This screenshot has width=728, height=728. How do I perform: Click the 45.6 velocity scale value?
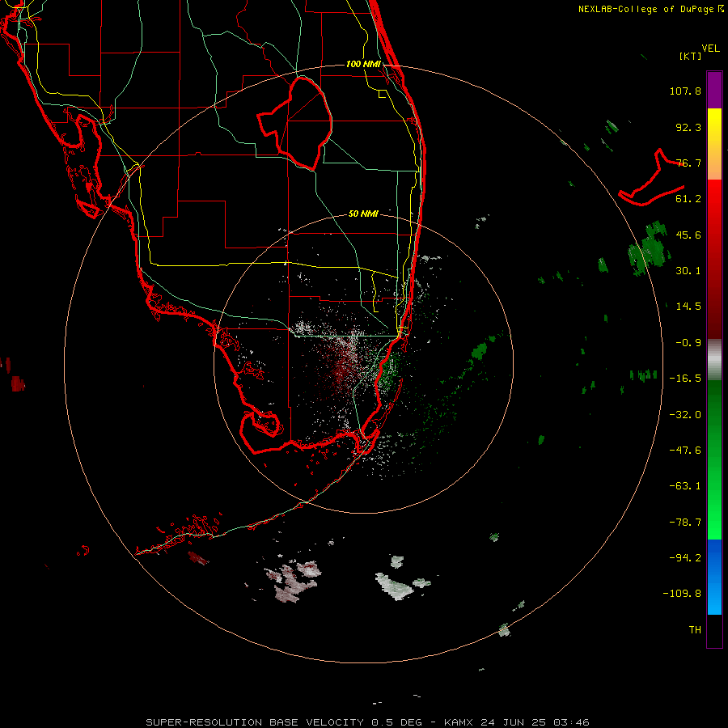pyautogui.click(x=688, y=235)
